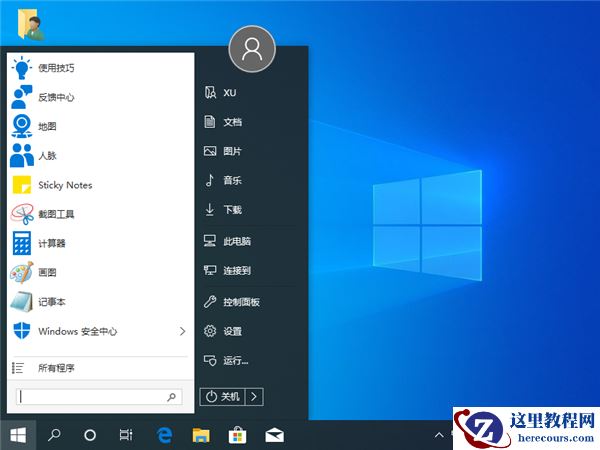
Task: Select the 反馈中心 text label
Action: [x=56, y=97]
